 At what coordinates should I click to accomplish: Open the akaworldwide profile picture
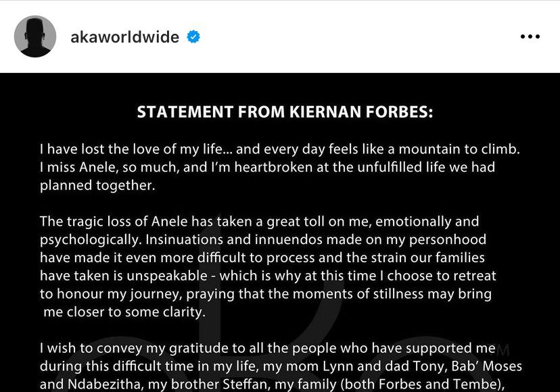35,36
